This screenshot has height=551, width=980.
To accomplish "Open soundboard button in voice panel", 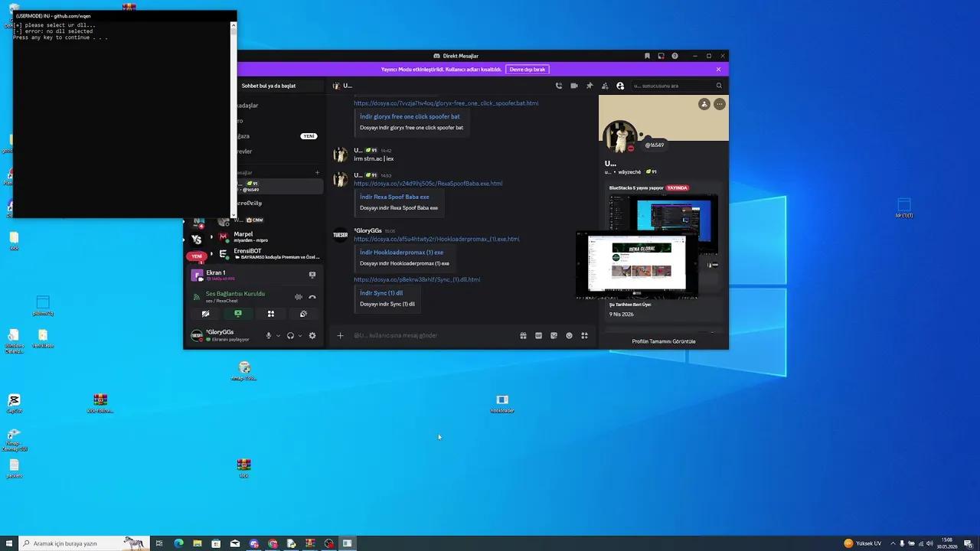I will click(x=303, y=314).
